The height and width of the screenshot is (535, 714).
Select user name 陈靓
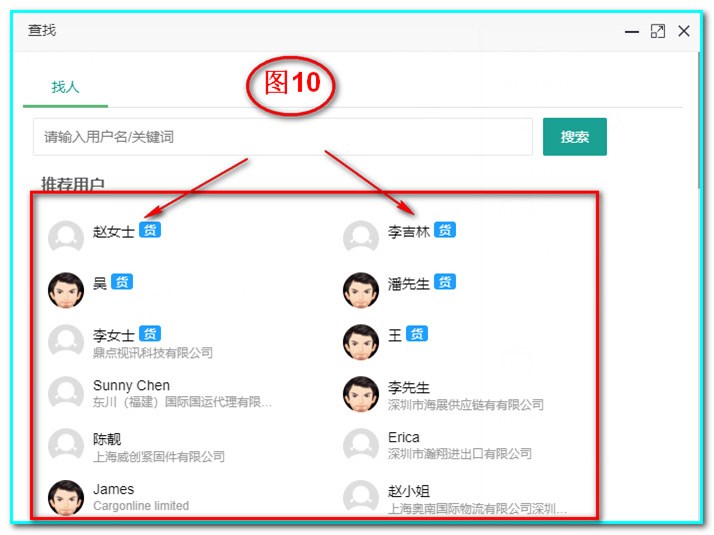pyautogui.click(x=107, y=439)
